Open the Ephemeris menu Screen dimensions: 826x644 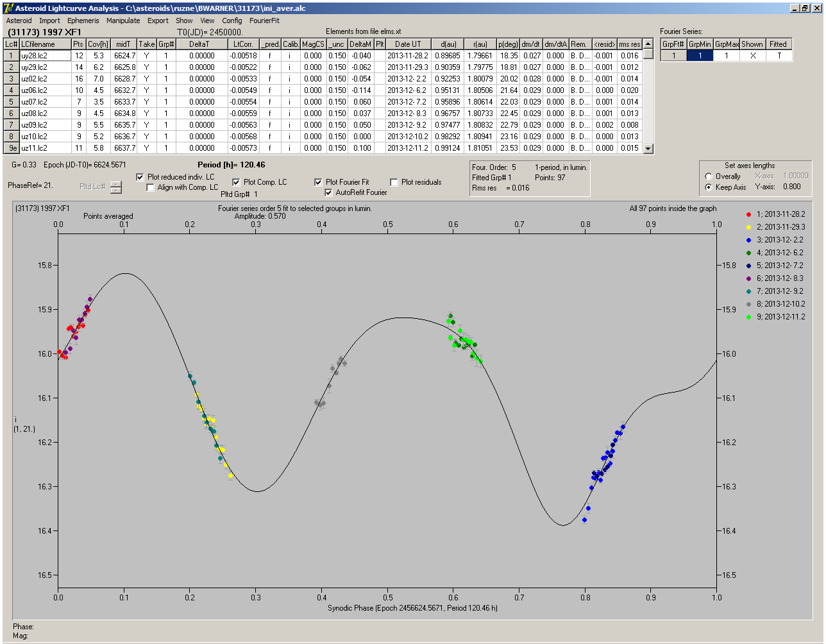[83, 21]
